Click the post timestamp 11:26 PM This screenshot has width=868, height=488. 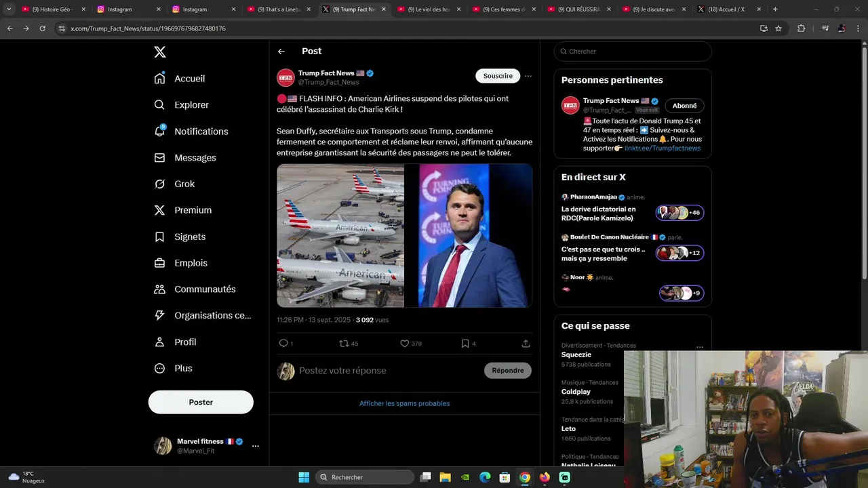(x=290, y=320)
